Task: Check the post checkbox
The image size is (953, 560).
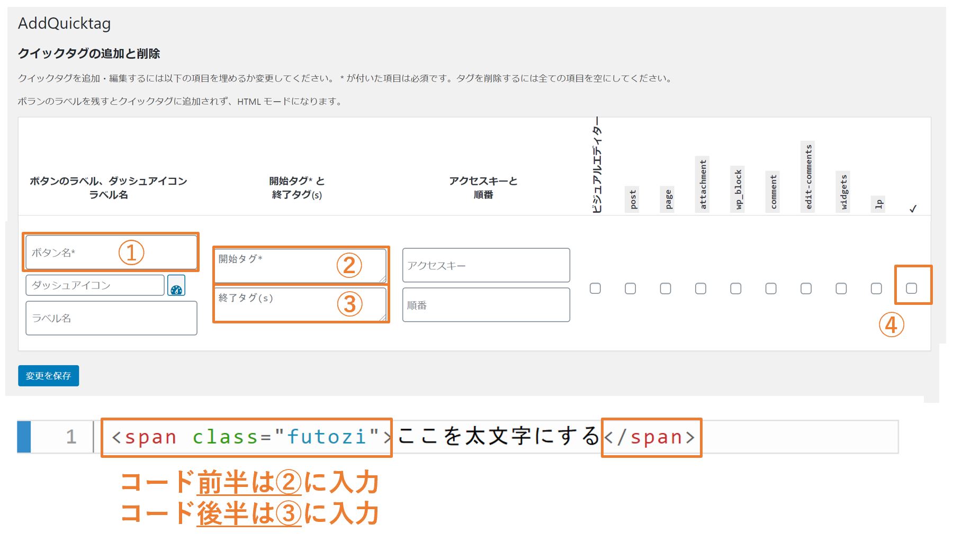Action: point(630,288)
